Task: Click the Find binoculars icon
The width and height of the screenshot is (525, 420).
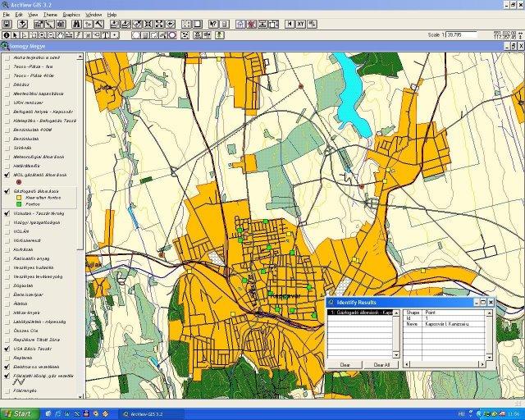Action: (x=75, y=24)
